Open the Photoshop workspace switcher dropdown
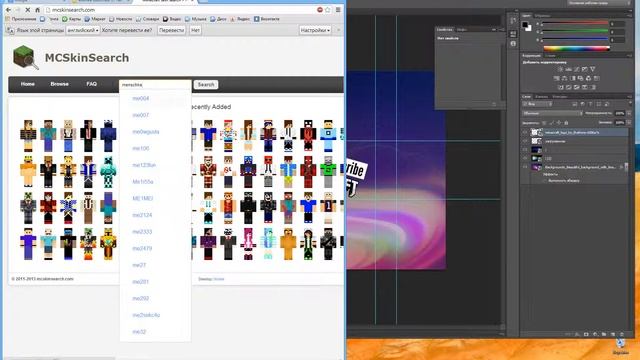The image size is (640, 360). coord(600,3)
